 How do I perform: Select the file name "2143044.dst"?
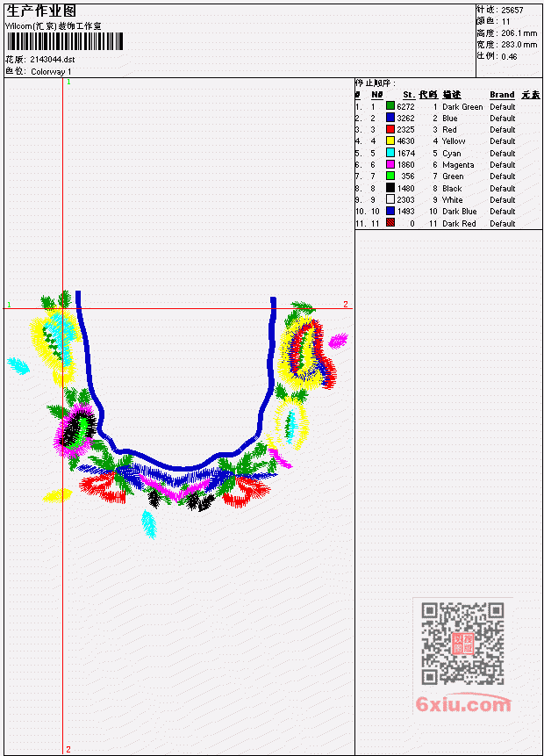(x=53, y=60)
